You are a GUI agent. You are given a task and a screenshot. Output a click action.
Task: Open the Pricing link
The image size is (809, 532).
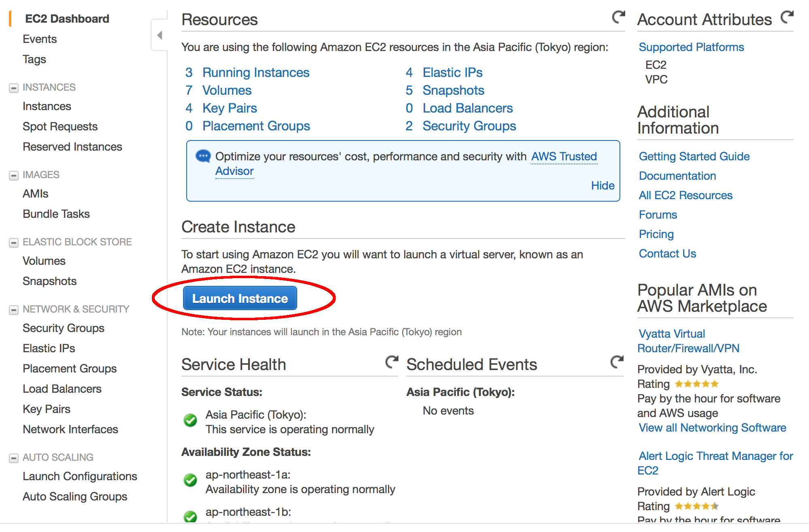tap(656, 234)
